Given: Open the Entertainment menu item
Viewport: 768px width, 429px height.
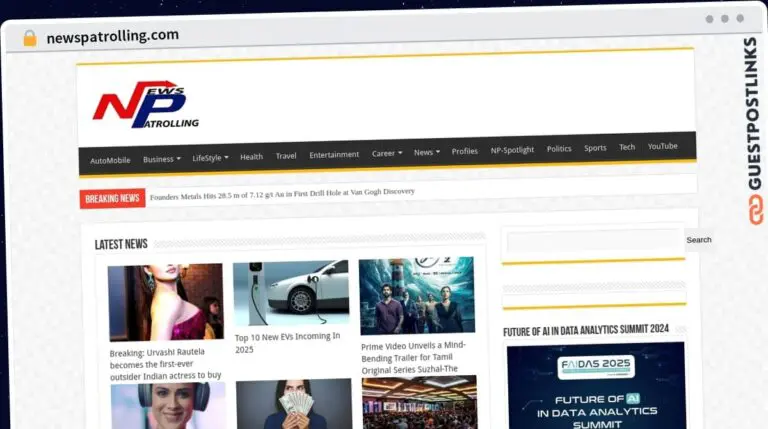Looking at the screenshot, I should 334,155.
